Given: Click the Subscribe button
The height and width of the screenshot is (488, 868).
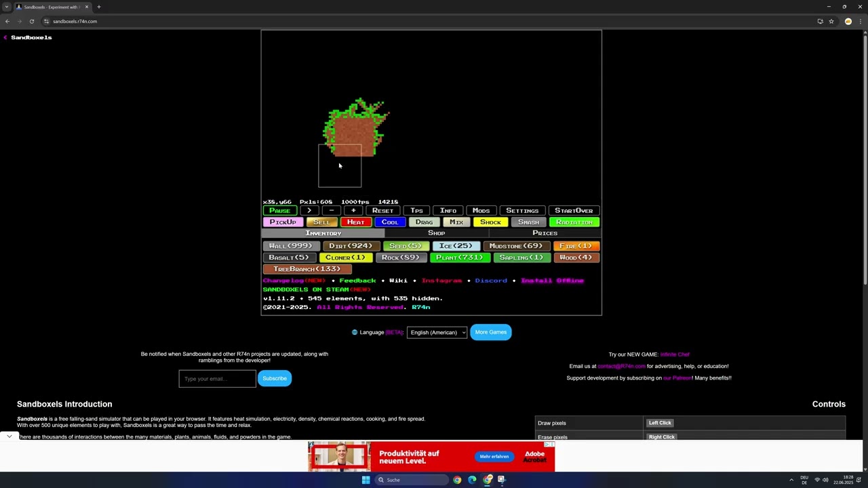Looking at the screenshot, I should tap(275, 378).
